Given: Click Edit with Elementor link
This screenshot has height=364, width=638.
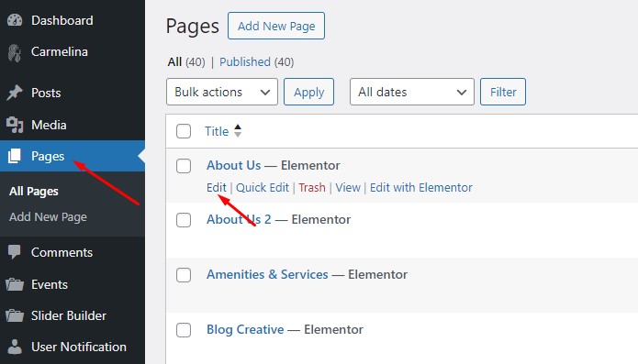Looking at the screenshot, I should pos(420,187).
